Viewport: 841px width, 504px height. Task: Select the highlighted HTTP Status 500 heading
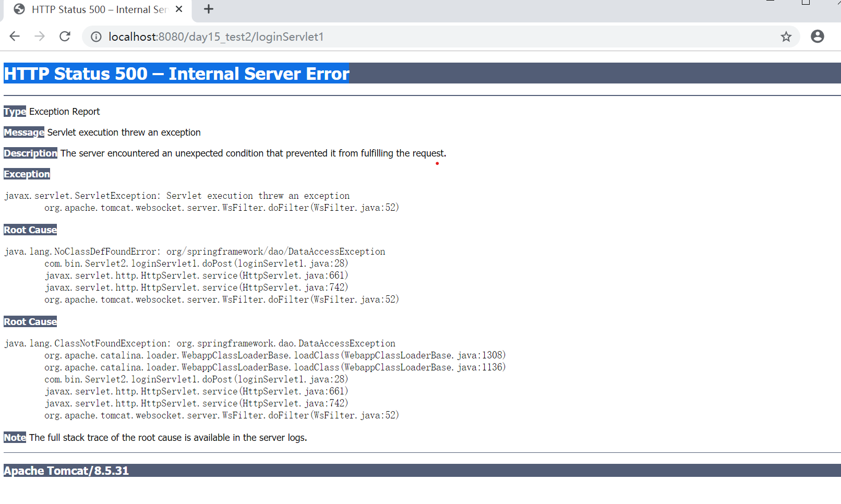click(176, 74)
